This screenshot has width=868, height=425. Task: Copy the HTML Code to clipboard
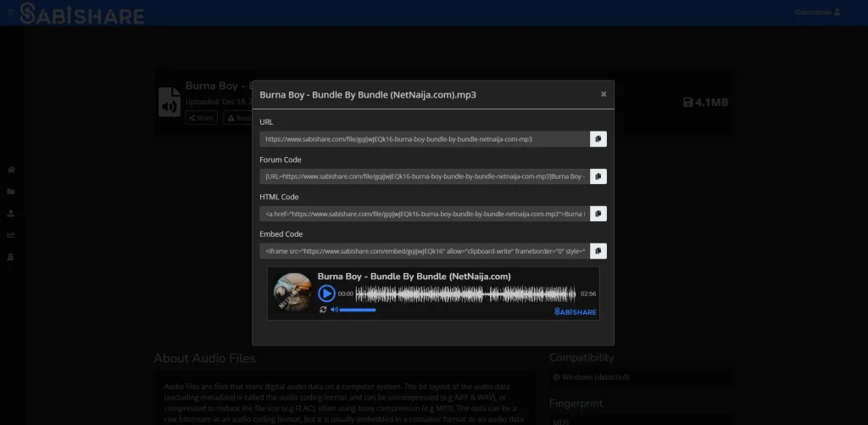coord(598,213)
